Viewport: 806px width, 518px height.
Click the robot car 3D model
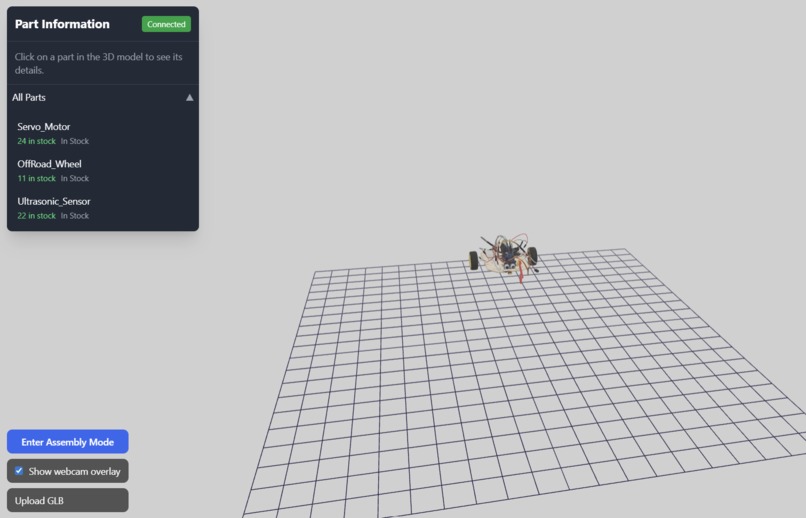pyautogui.click(x=504, y=256)
